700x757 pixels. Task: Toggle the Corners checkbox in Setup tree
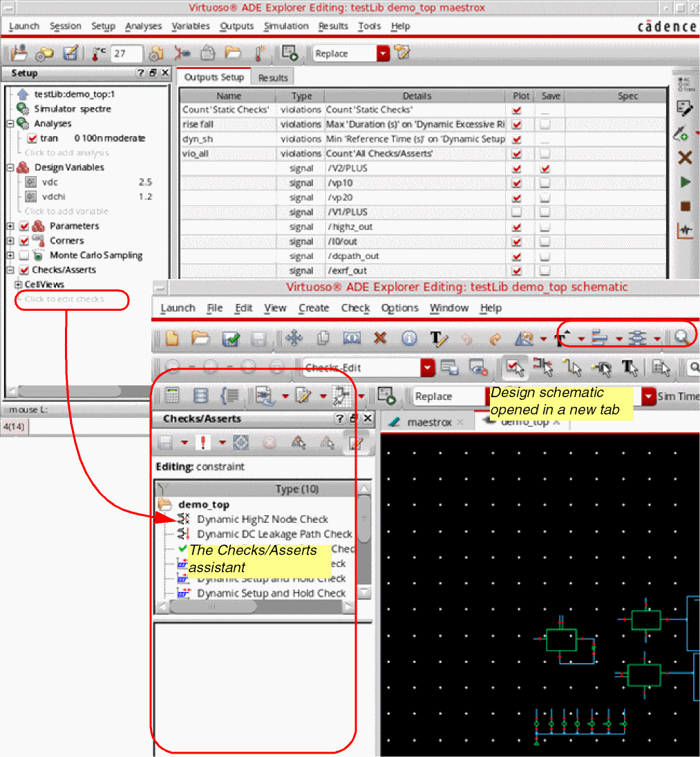pyautogui.click(x=24, y=240)
